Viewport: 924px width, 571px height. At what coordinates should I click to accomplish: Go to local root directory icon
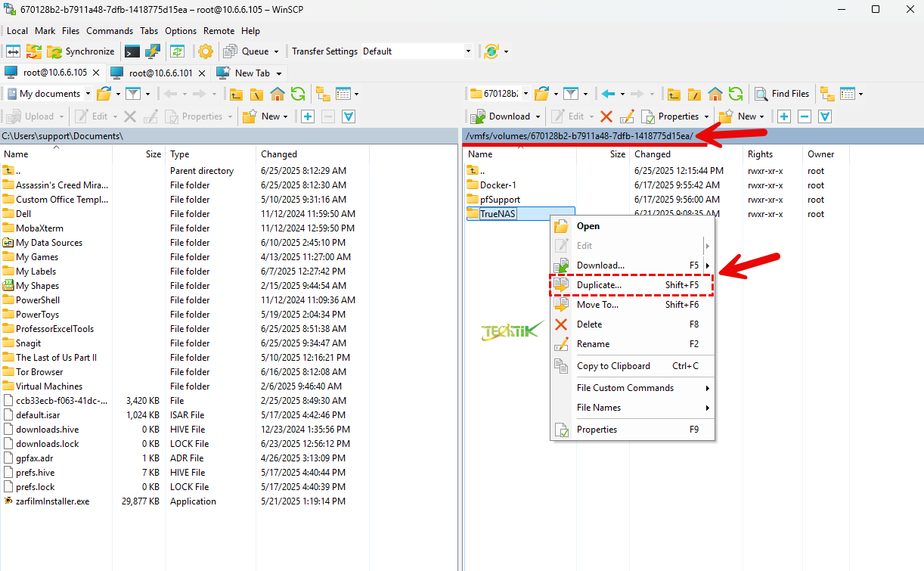(257, 94)
